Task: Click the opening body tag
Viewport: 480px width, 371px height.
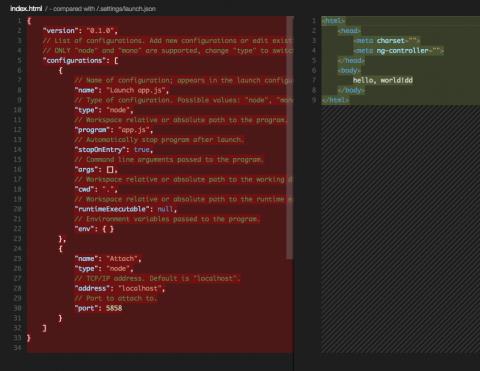Action: coord(349,70)
